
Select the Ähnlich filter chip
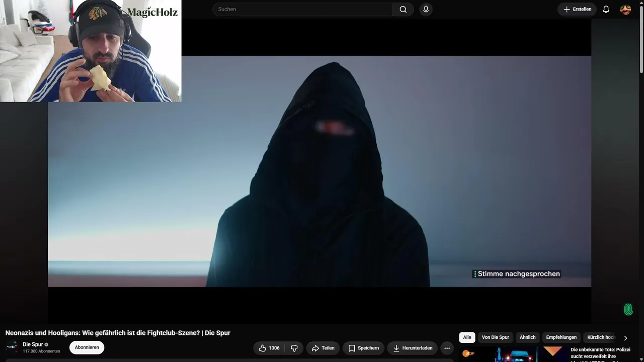pos(527,337)
